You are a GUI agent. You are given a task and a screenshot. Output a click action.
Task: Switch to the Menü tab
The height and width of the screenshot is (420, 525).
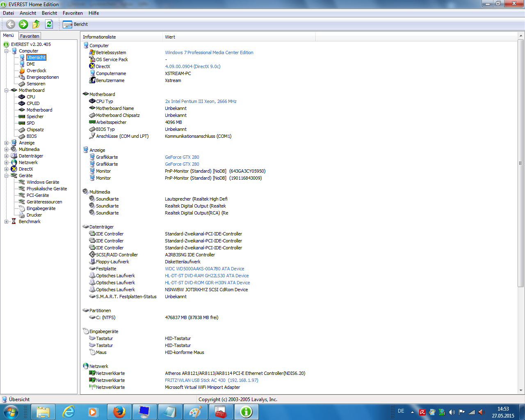click(9, 36)
